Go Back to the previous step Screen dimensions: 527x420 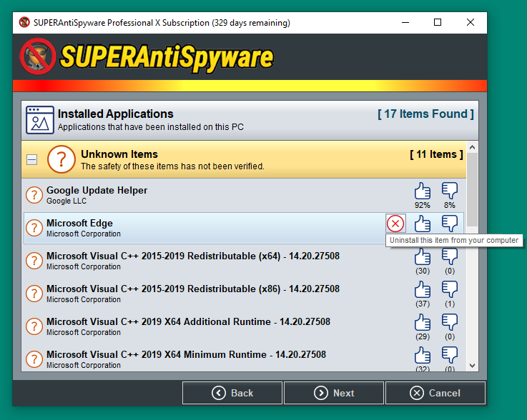[232, 393]
